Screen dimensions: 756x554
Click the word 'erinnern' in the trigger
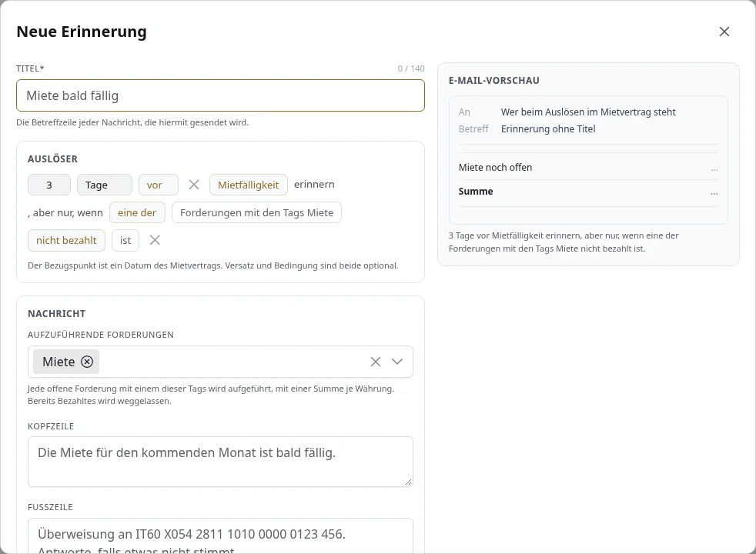pyautogui.click(x=314, y=185)
